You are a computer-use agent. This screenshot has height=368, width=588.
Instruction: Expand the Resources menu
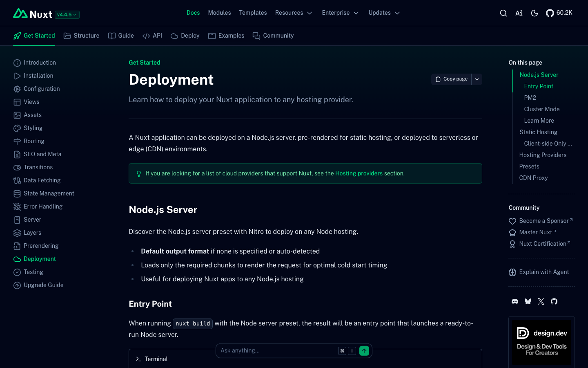coord(294,13)
